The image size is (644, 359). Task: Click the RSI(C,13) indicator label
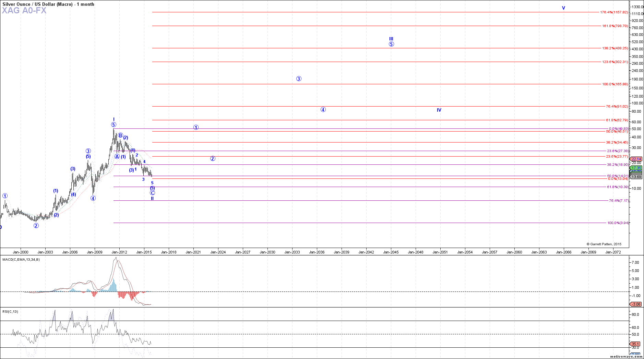[x=10, y=311]
